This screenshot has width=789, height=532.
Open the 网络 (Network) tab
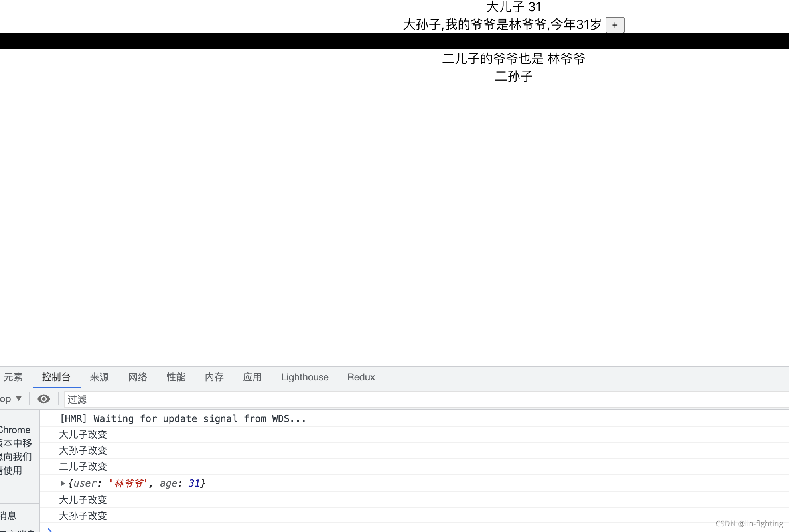coord(138,377)
